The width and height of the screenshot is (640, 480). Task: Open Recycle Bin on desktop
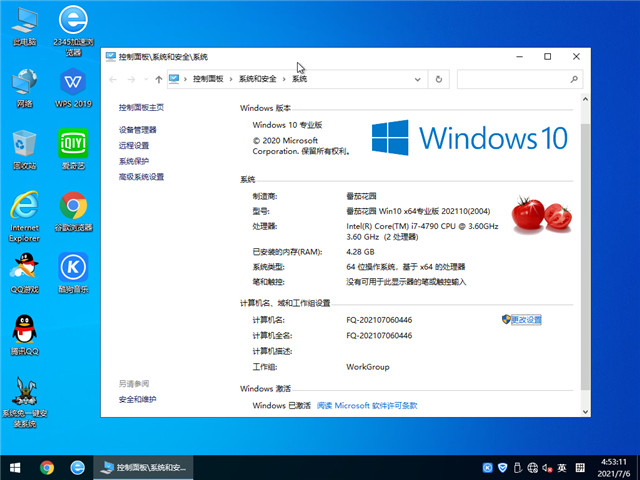24,144
